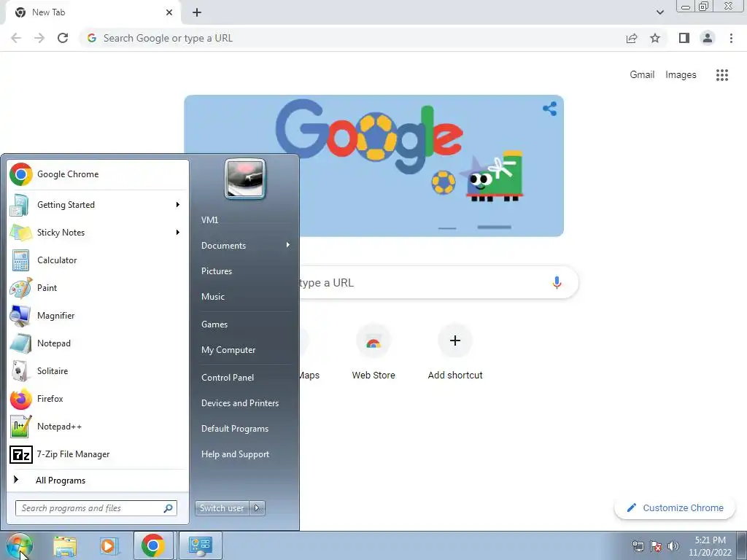Open VM1 user folder
The width and height of the screenshot is (747, 560).
(x=209, y=220)
